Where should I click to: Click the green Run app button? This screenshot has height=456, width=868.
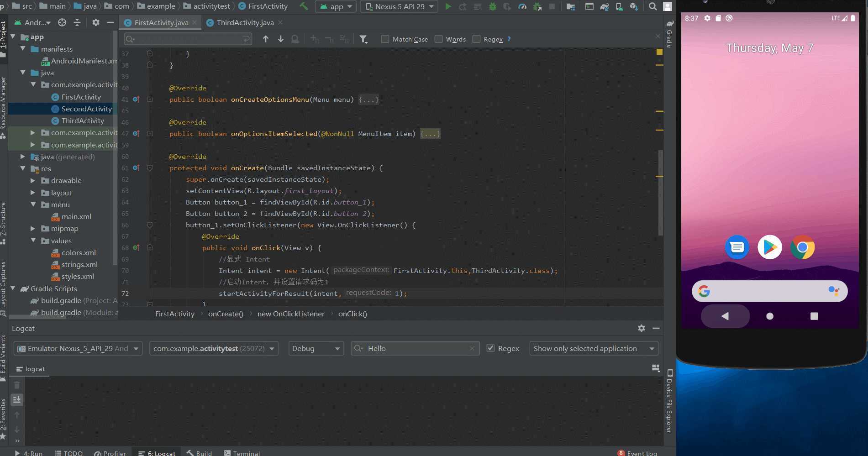[448, 6]
